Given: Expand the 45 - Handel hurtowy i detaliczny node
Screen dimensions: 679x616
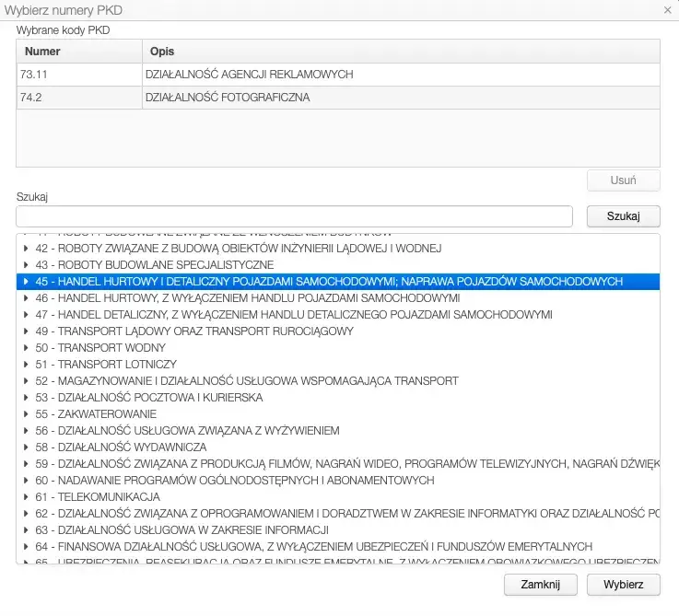Looking at the screenshot, I should pyautogui.click(x=27, y=282).
